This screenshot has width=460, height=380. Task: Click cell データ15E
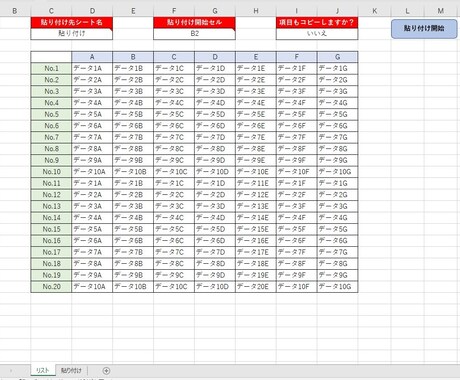pos(256,229)
